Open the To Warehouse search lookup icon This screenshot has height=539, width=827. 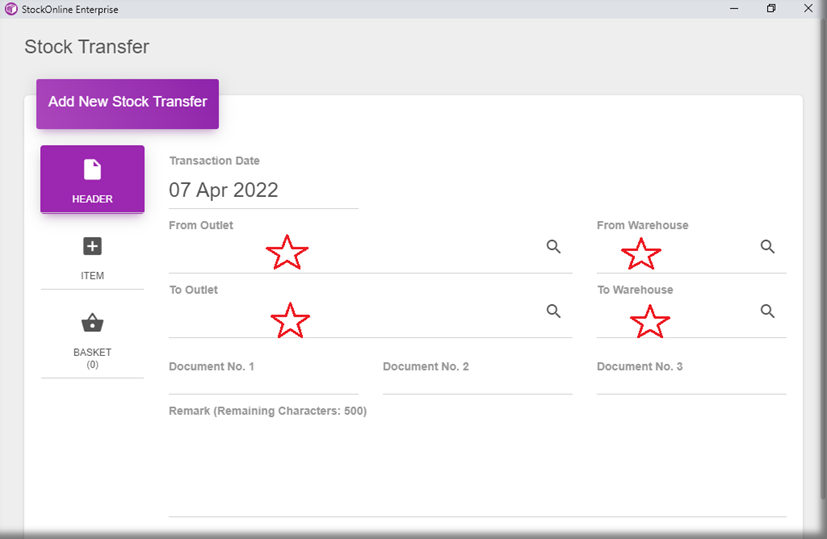click(x=767, y=311)
